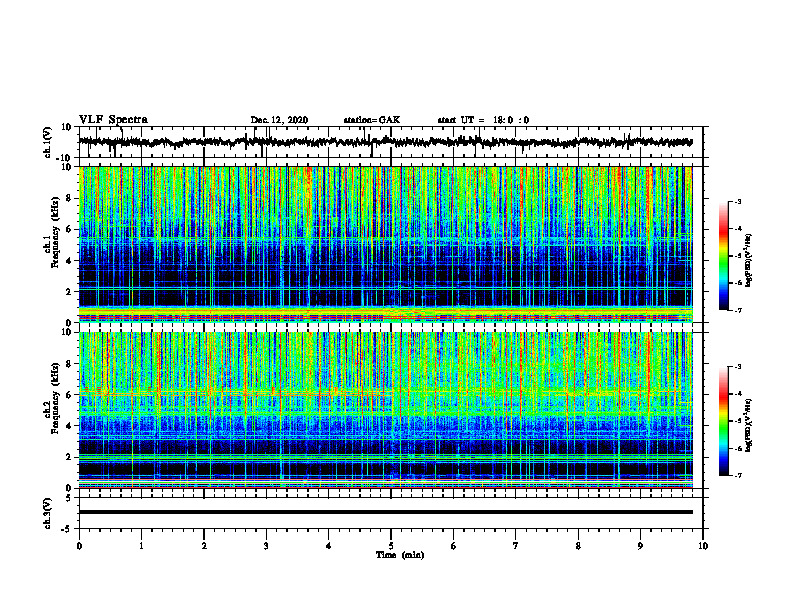Click the ch.1 spectrogram color bar
This screenshot has height=612, width=792.
pos(723,256)
